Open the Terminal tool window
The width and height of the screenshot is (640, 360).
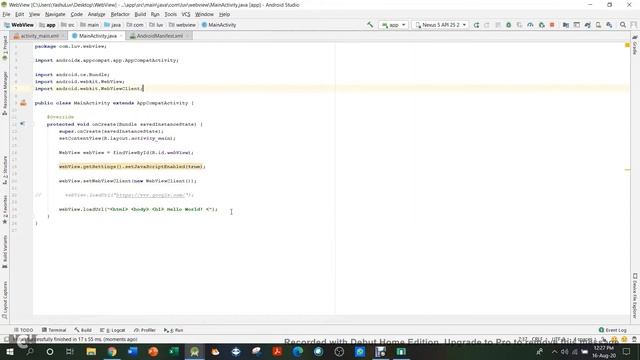[x=53, y=330]
